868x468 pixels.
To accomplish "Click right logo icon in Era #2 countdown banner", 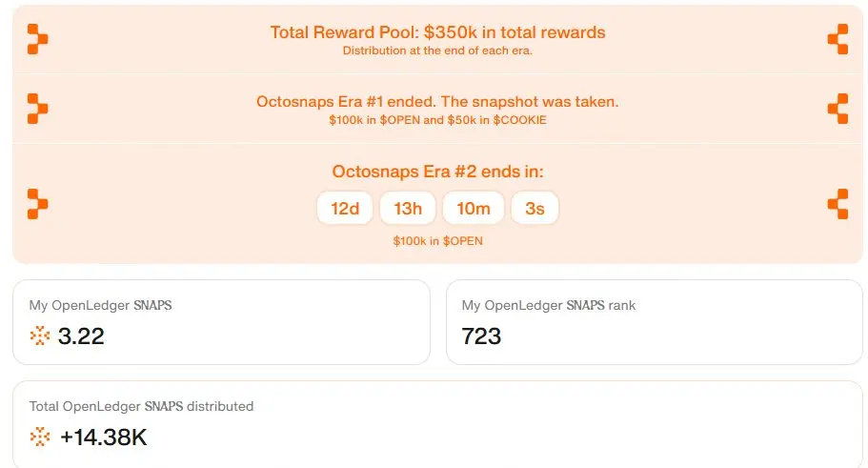I will (838, 204).
